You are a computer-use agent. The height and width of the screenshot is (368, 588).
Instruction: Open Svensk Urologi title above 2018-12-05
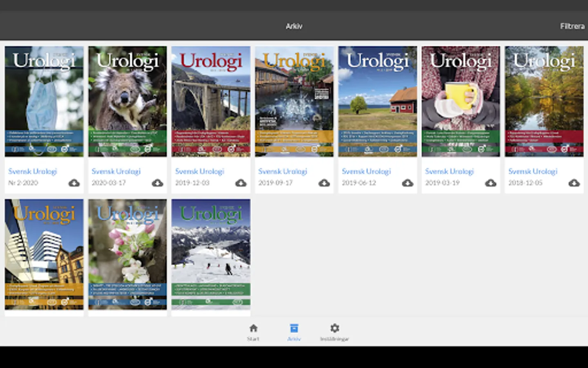[533, 171]
